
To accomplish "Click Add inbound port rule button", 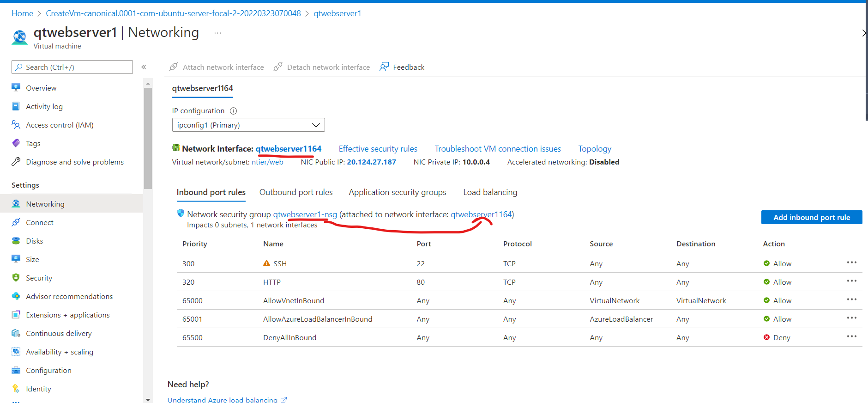I will point(811,217).
